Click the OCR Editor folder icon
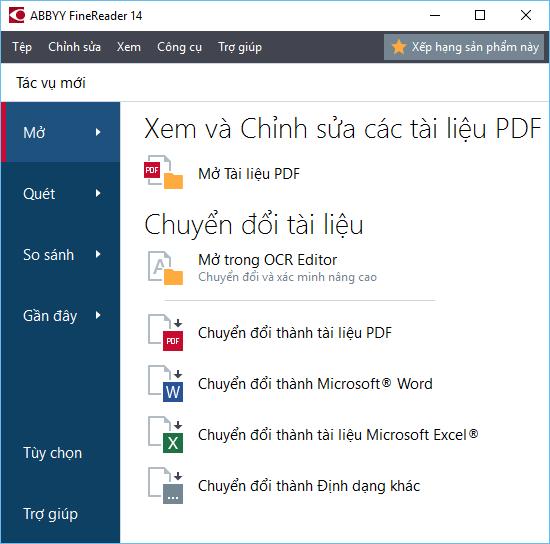The height and width of the screenshot is (544, 550). coord(165,268)
